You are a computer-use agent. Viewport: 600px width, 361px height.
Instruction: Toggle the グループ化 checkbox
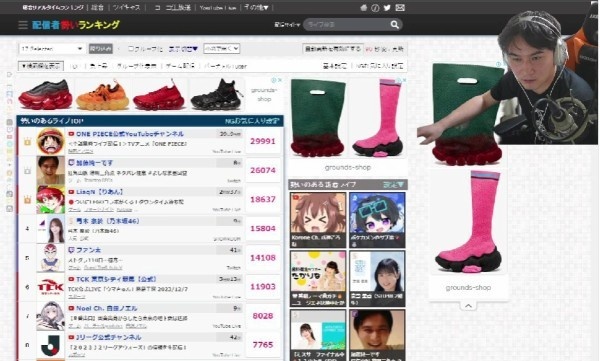(x=131, y=49)
